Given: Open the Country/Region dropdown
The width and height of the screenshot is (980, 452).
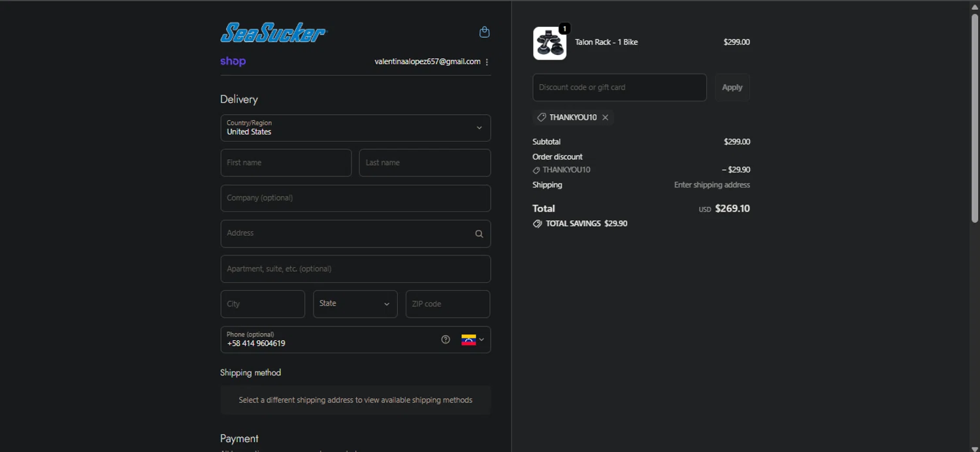Looking at the screenshot, I should 355,128.
